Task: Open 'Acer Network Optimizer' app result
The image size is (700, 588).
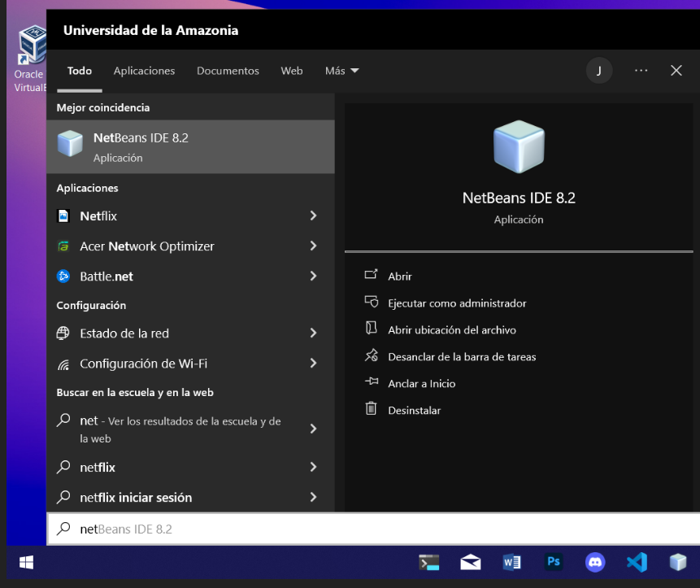Action: [190, 246]
